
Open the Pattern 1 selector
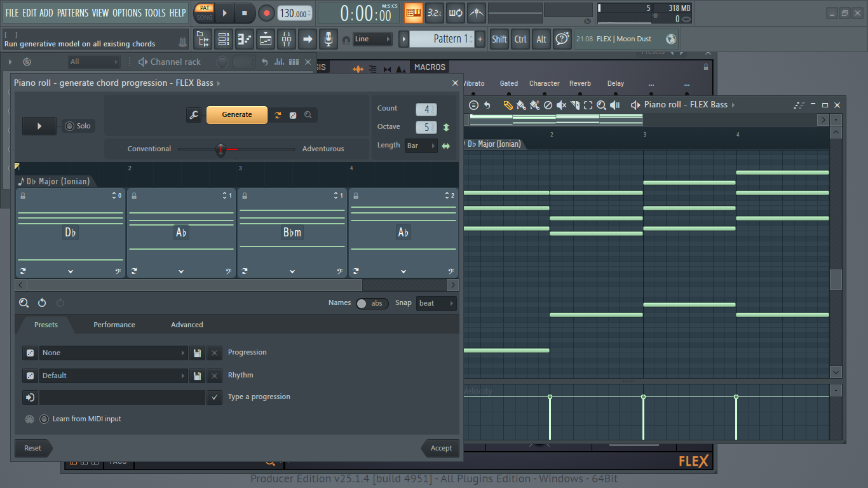441,39
